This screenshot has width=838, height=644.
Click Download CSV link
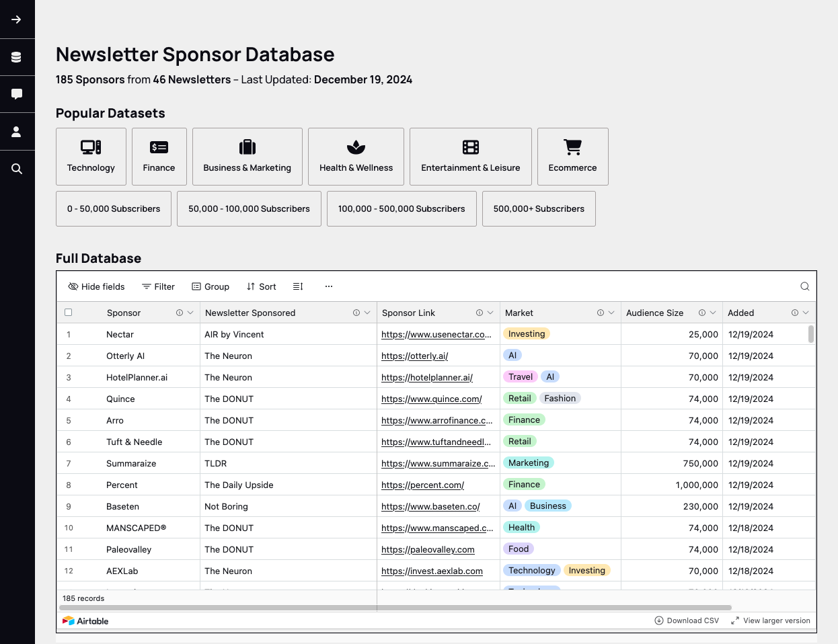click(687, 620)
